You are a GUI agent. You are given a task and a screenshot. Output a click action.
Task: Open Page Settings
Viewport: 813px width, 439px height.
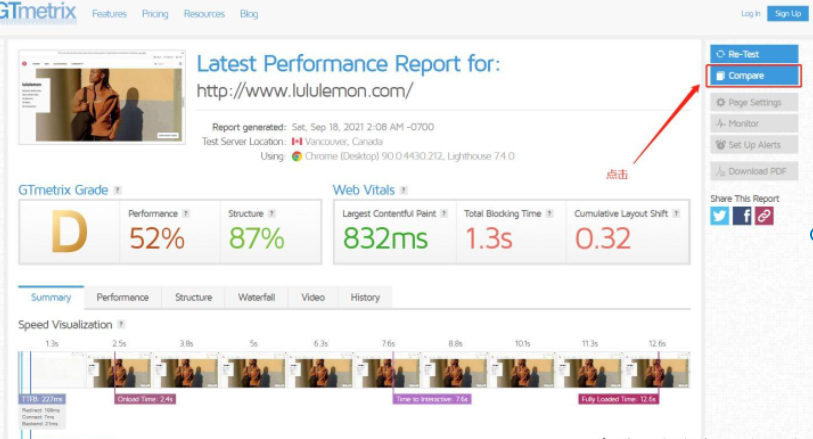[754, 102]
